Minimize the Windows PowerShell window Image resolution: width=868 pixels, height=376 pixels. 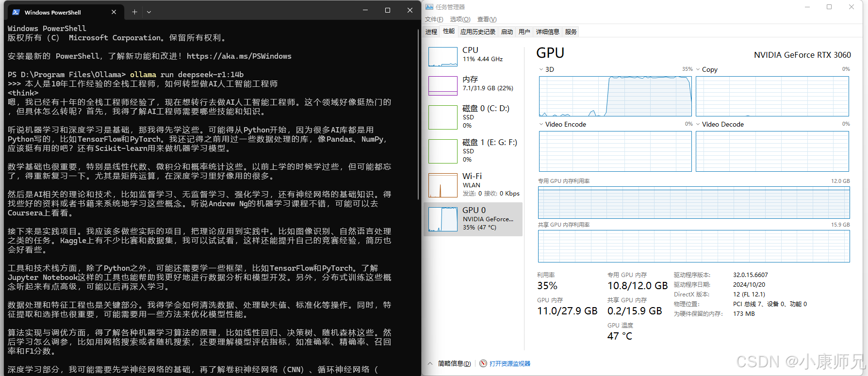pyautogui.click(x=365, y=10)
